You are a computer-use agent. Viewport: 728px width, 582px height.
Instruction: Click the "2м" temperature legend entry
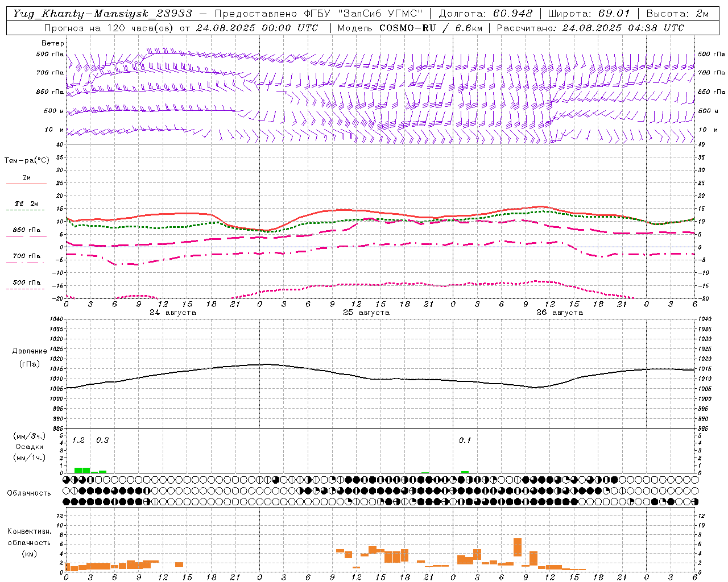click(27, 177)
